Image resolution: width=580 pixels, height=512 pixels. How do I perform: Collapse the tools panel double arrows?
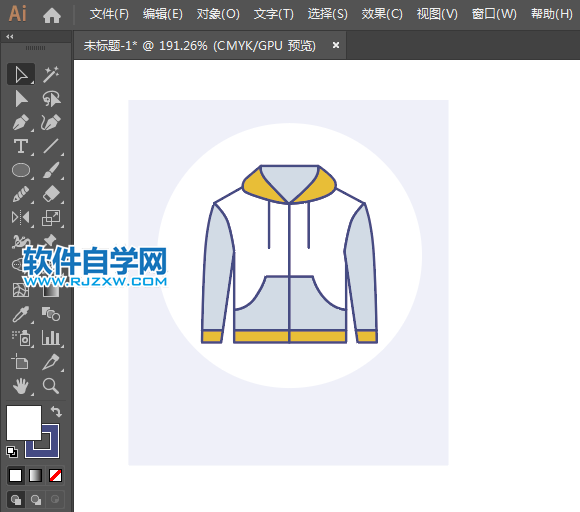10,36
